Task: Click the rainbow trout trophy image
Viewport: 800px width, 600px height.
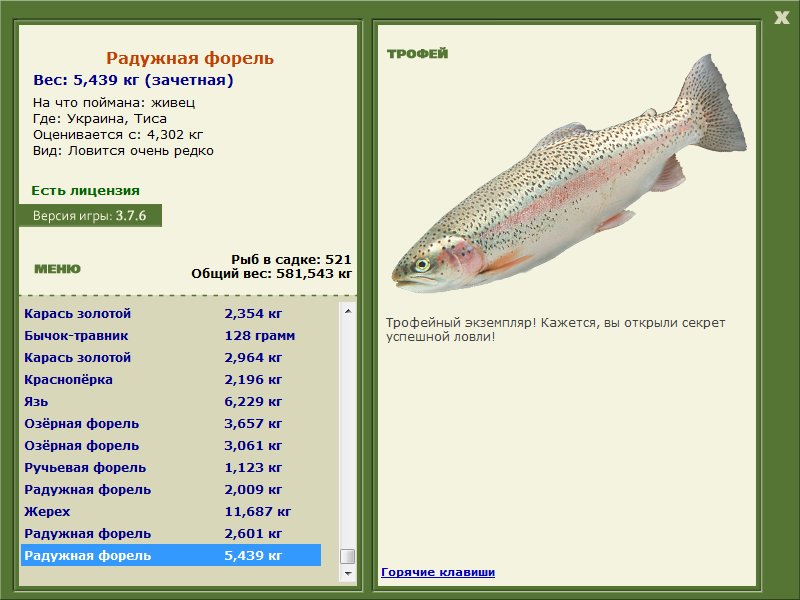Action: pyautogui.click(x=569, y=173)
